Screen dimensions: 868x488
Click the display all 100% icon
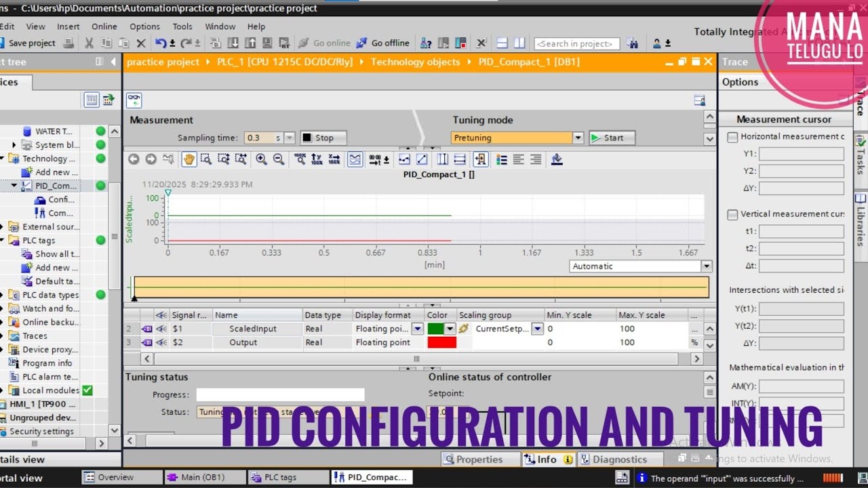point(300,159)
